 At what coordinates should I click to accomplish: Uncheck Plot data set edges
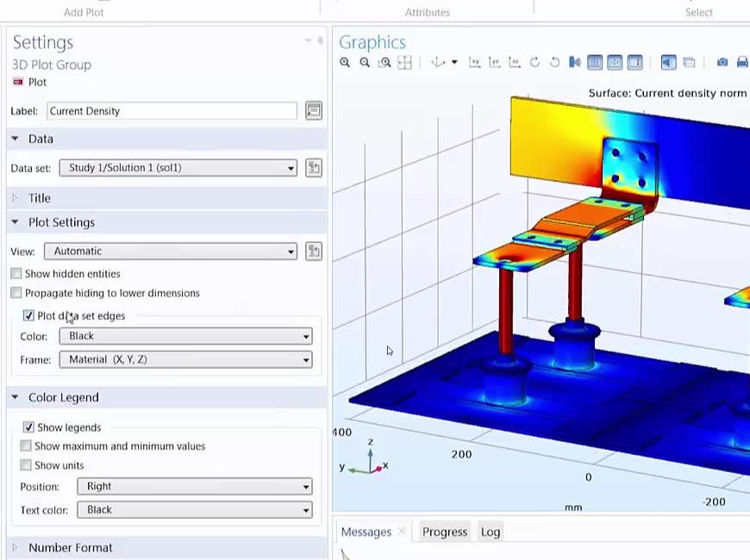coord(28,315)
